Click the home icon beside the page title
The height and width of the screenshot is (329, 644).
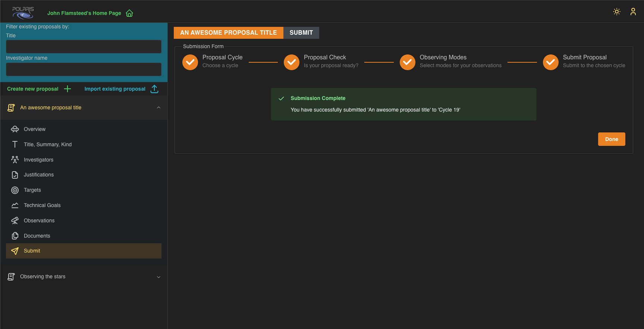(129, 13)
